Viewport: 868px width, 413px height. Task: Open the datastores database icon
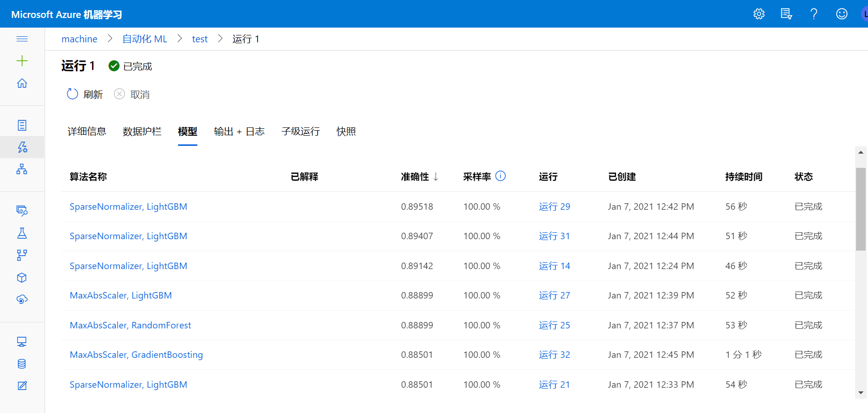[x=22, y=364]
